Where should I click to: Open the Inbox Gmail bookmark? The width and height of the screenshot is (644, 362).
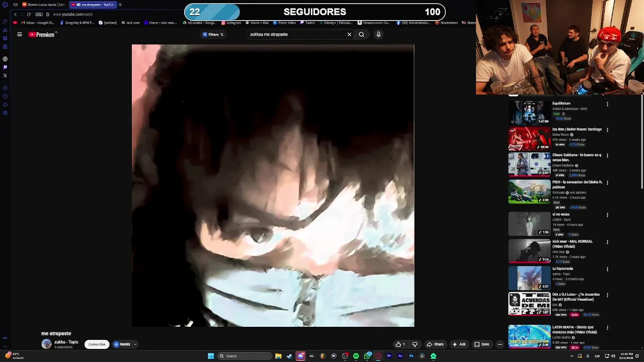(38, 23)
